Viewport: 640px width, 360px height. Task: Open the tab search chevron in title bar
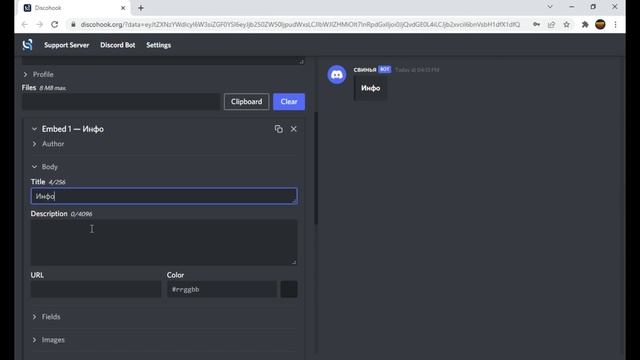[550, 7]
